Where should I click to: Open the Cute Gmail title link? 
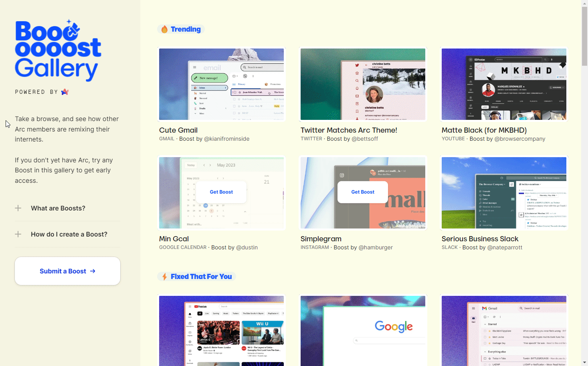[x=178, y=130]
